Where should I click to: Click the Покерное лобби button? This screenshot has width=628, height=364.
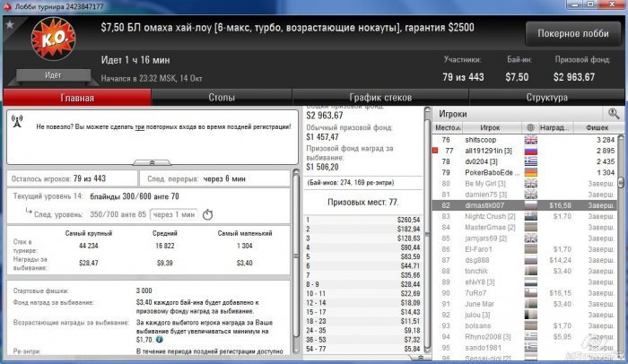[x=573, y=34]
